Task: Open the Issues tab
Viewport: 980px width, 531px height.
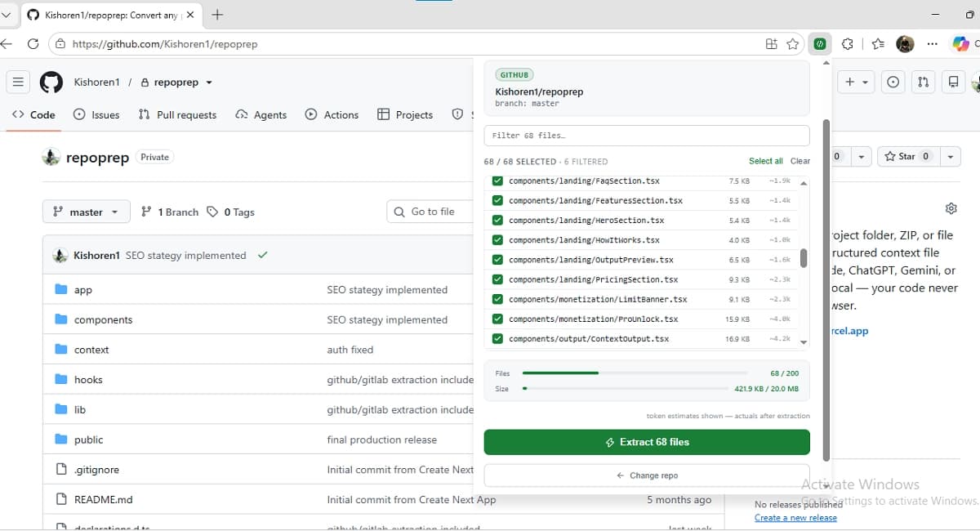Action: click(x=96, y=114)
